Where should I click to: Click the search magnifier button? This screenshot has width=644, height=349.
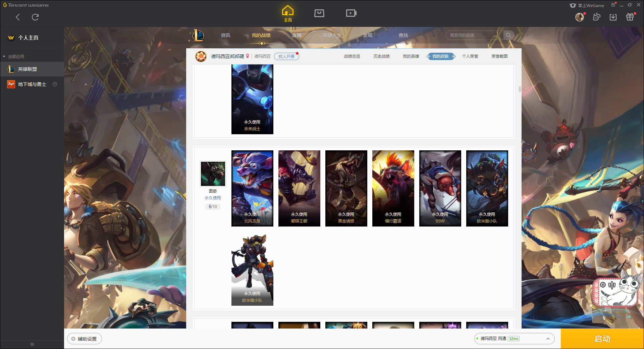pyautogui.click(x=508, y=35)
